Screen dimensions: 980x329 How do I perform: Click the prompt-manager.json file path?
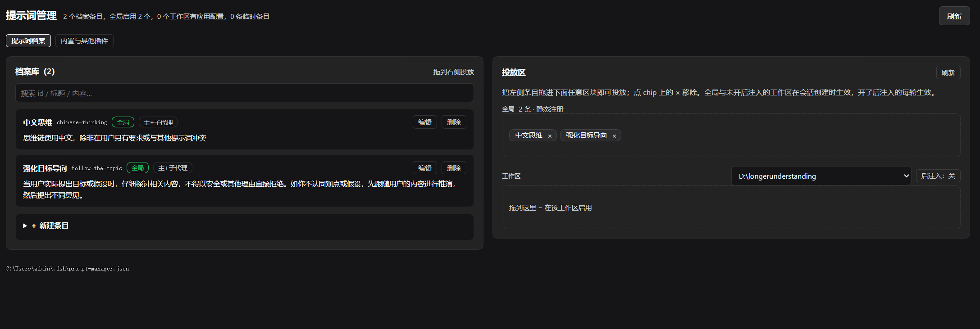[67, 269]
